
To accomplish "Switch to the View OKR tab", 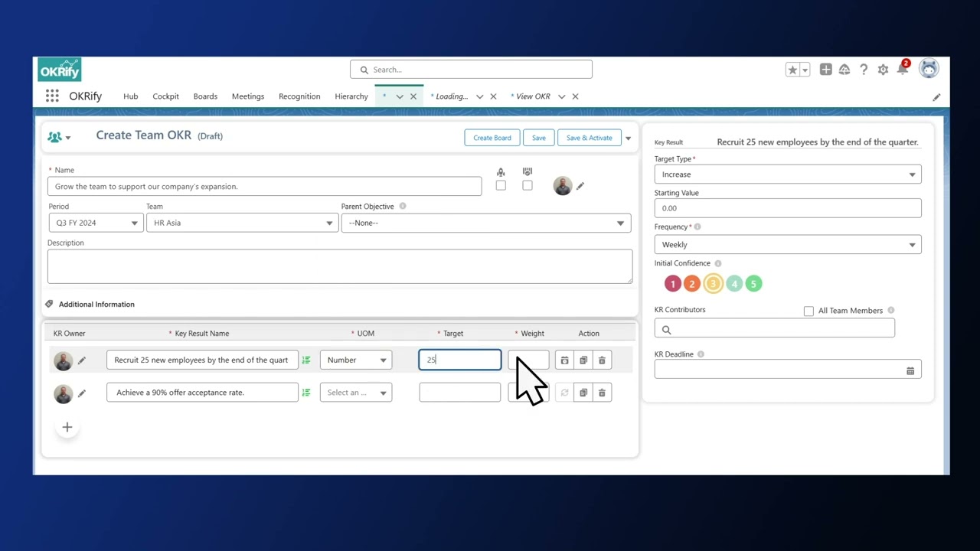I will click(533, 96).
